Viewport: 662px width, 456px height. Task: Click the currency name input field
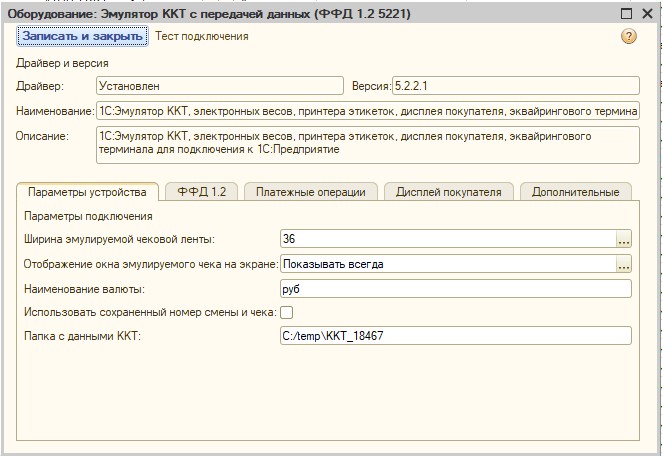pos(456,289)
